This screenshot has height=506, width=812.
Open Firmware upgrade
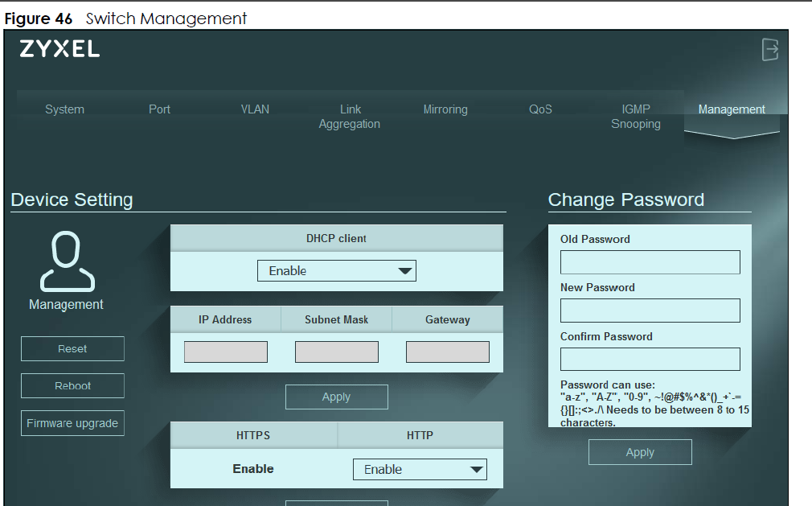click(x=72, y=423)
